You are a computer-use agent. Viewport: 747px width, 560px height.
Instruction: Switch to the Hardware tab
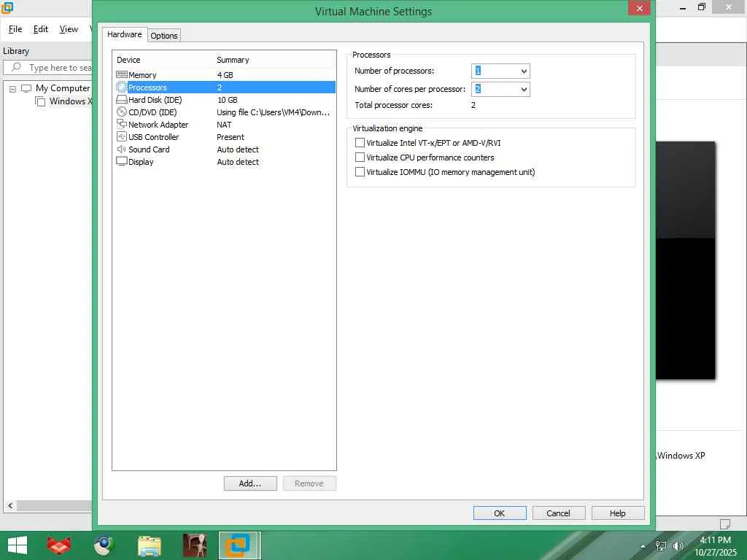[124, 34]
